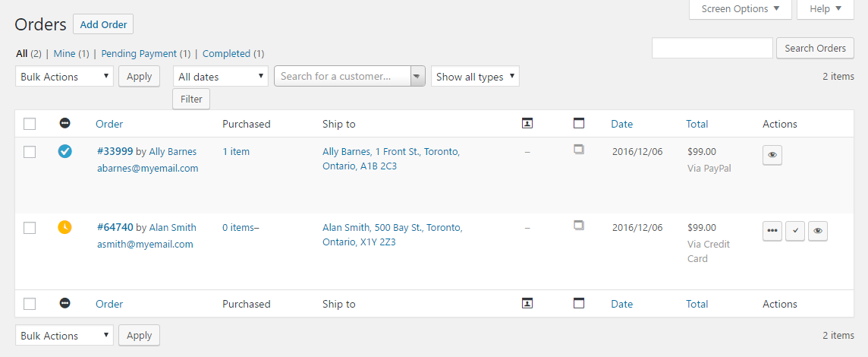Image resolution: width=868 pixels, height=357 pixels.
Task: Mark order #64740 complete with checkmark icon
Action: pos(794,231)
